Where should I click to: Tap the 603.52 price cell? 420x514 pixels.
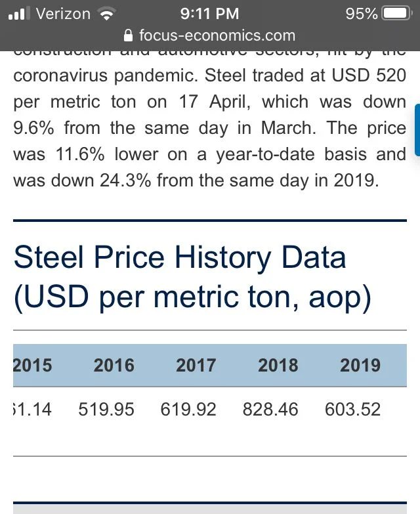tap(352, 410)
